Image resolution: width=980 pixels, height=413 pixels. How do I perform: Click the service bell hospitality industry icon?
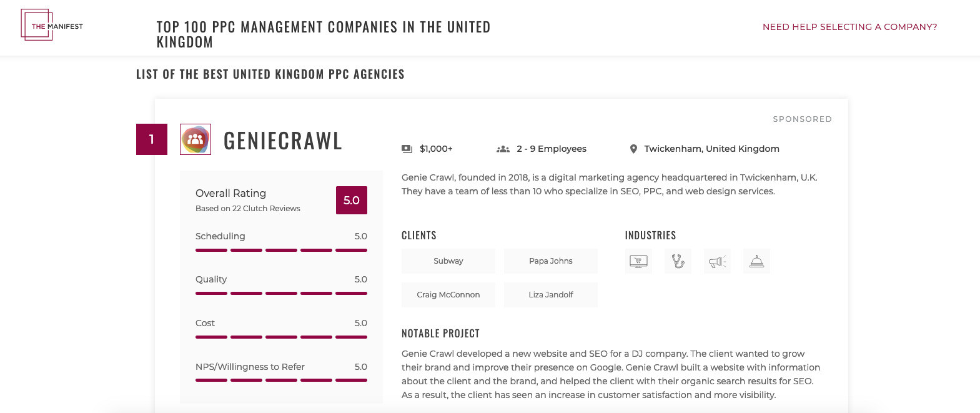(756, 261)
